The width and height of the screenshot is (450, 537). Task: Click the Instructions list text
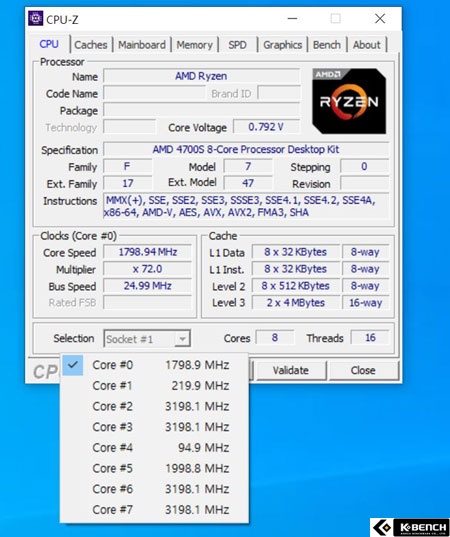pos(246,206)
